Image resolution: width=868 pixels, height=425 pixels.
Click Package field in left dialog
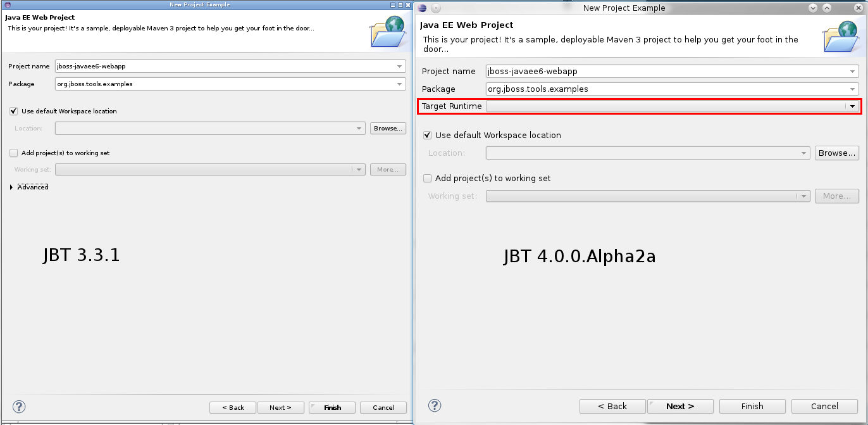230,84
